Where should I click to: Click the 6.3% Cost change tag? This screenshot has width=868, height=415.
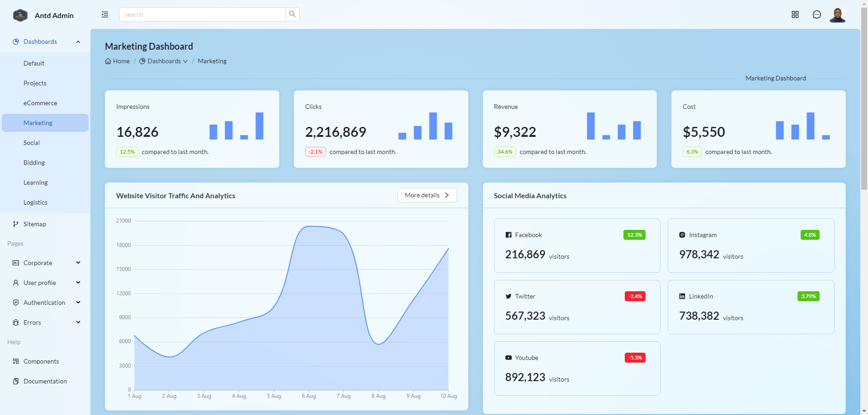pos(692,152)
